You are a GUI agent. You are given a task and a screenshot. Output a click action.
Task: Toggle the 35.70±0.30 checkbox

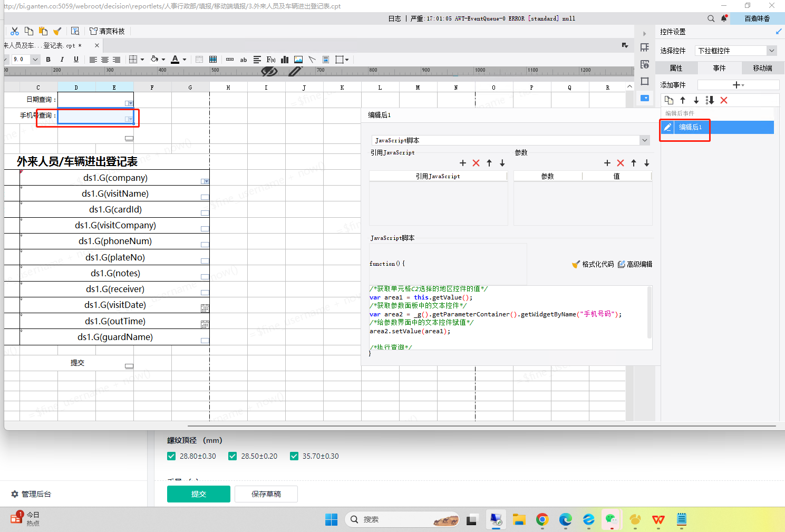point(294,456)
